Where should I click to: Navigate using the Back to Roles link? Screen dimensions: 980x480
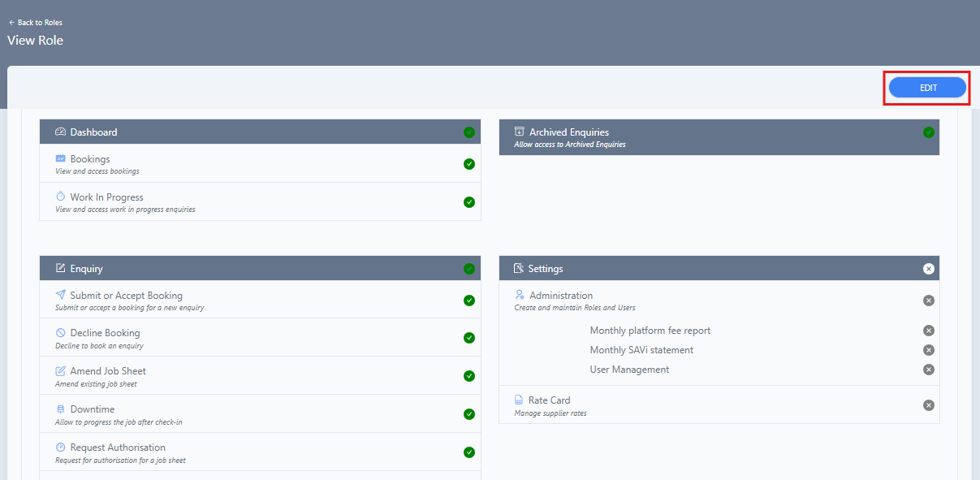tap(36, 22)
